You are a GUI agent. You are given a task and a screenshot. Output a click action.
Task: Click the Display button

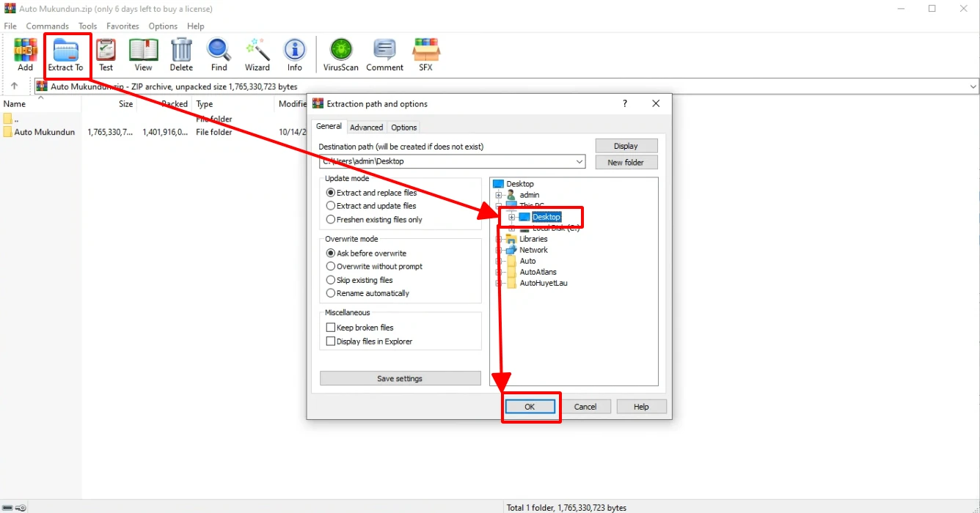[x=626, y=146]
